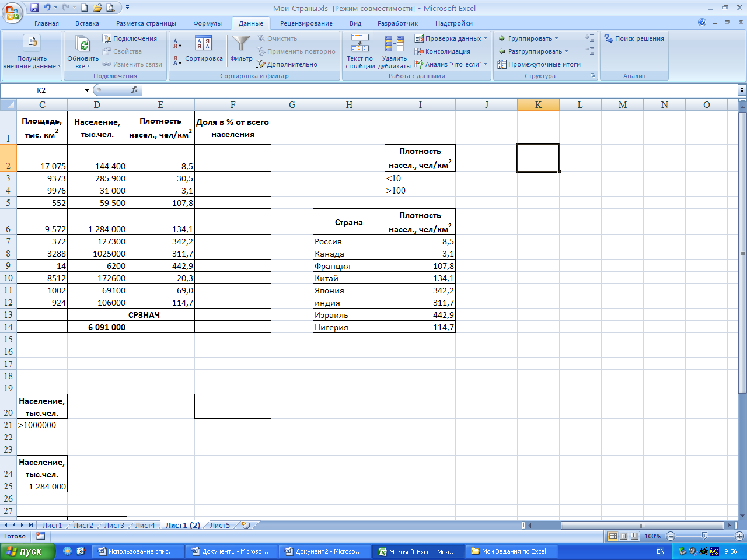This screenshot has width=747, height=560.
Task: Open Формулы ribbon tab
Action: [207, 23]
